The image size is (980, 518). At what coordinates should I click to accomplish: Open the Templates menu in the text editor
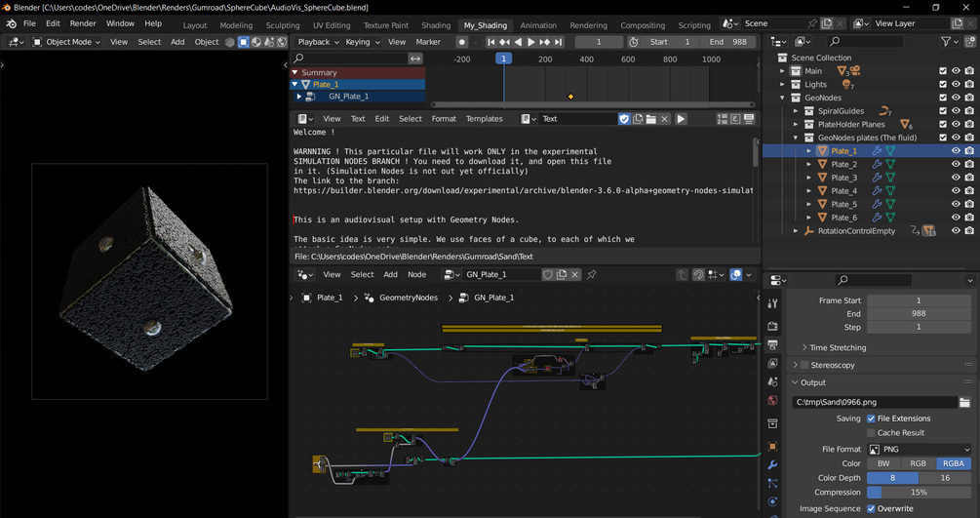[x=484, y=119]
